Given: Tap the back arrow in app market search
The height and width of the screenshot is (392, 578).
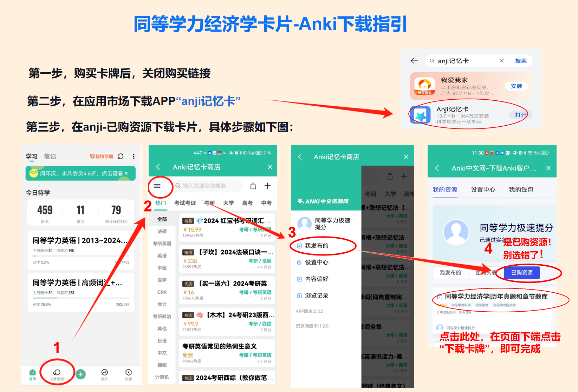Looking at the screenshot, I should point(414,61).
